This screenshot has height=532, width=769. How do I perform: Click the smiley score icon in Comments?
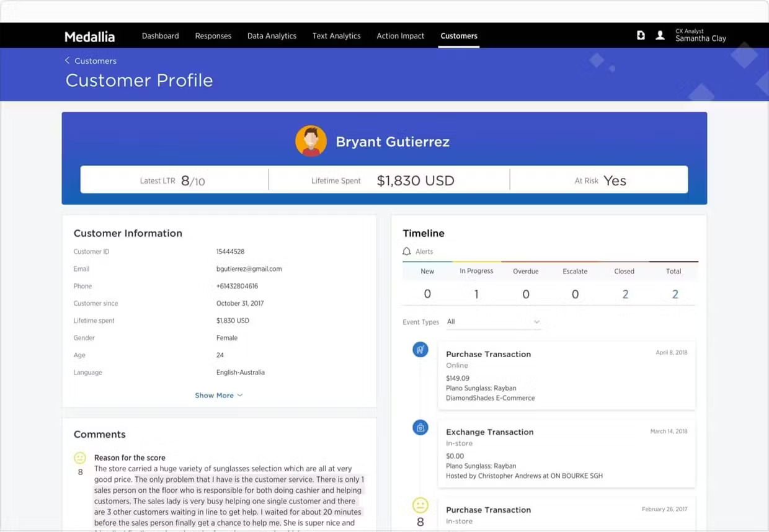coord(80,458)
